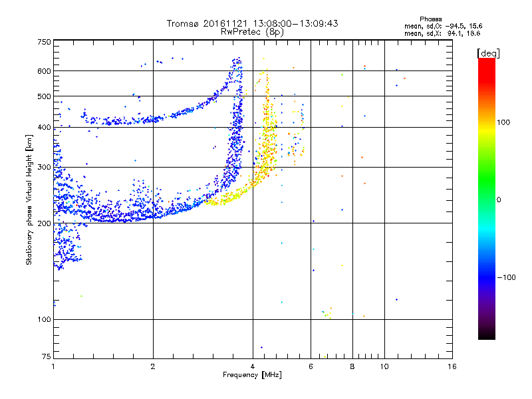Click the phase colorbar gradient

coord(487,199)
